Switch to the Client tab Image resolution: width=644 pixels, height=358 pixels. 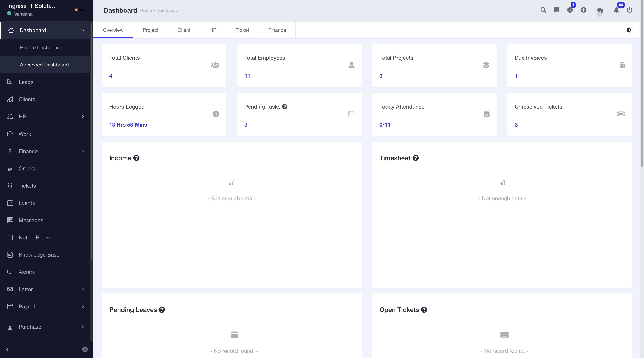[184, 30]
